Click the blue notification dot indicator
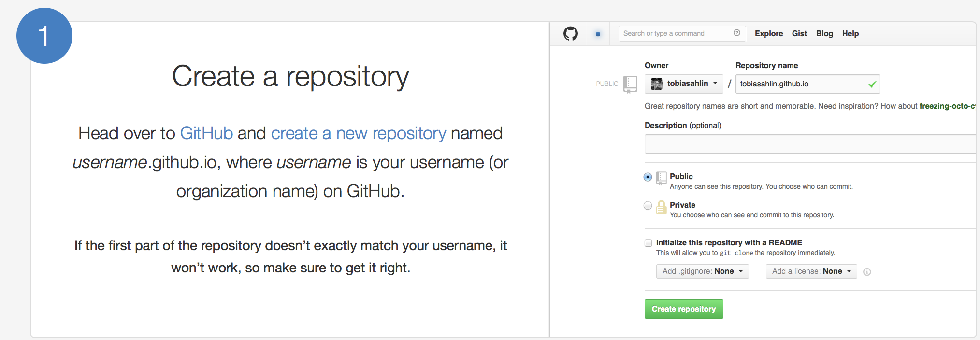 click(x=598, y=34)
